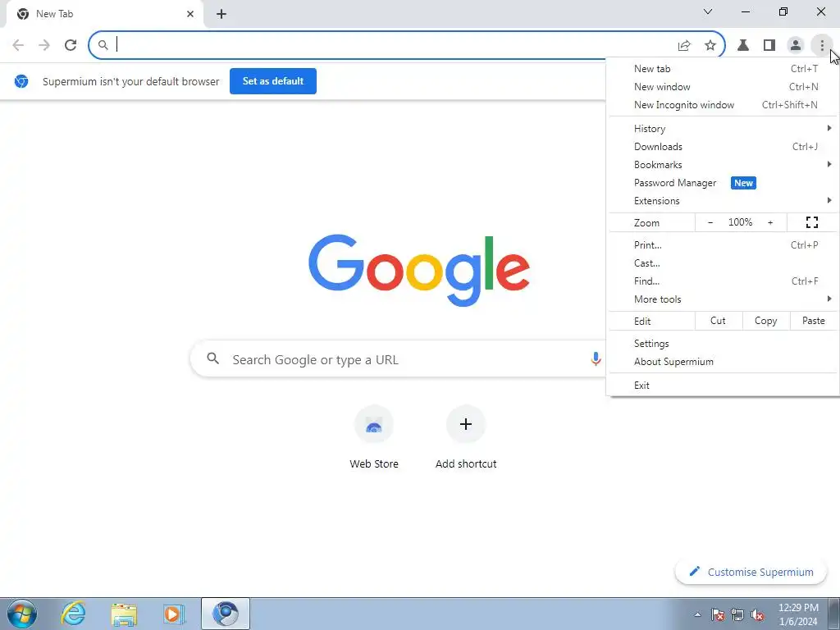Click the Google search box

click(x=398, y=359)
